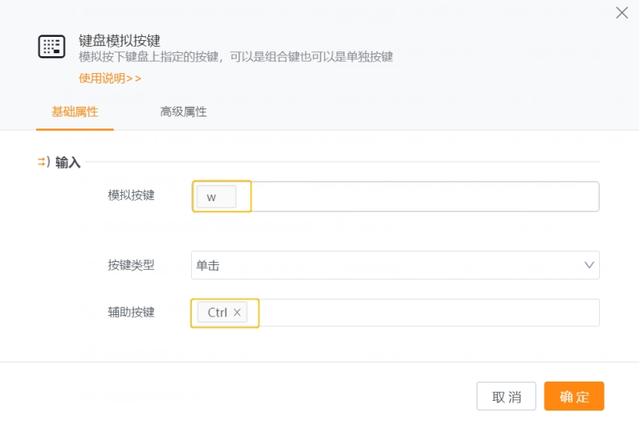
Task: Select the Ctrl modifier tag text
Action: pyautogui.click(x=217, y=313)
